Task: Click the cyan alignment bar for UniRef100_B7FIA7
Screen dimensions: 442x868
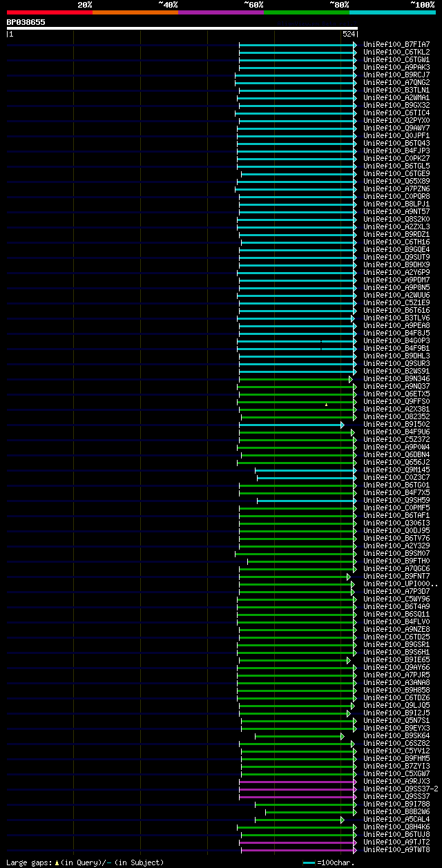Action: 298,44
